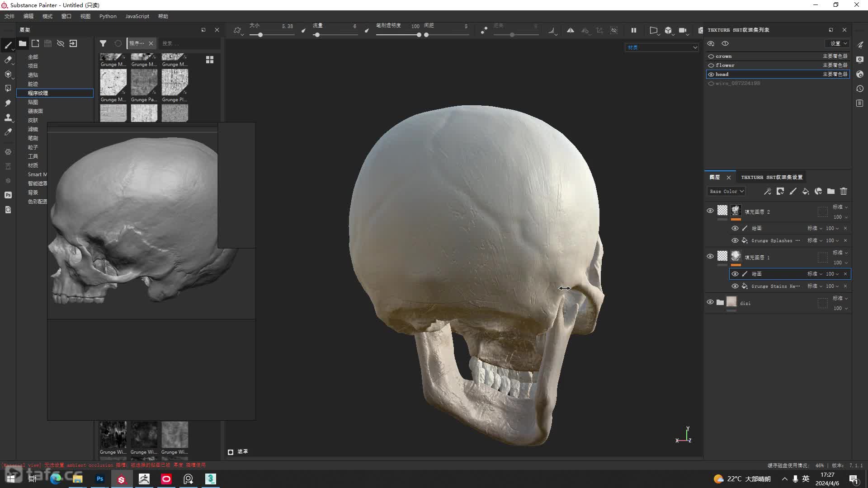Toggle visibility of Grunge Splashes effect
The width and height of the screenshot is (868, 488).
735,240
